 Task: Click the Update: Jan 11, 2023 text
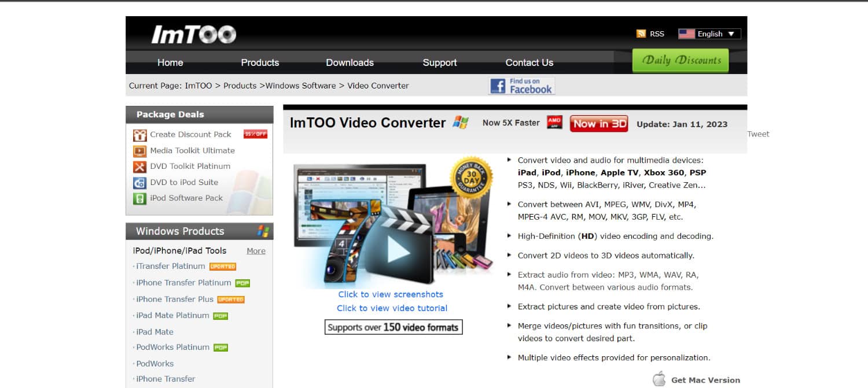pos(682,124)
